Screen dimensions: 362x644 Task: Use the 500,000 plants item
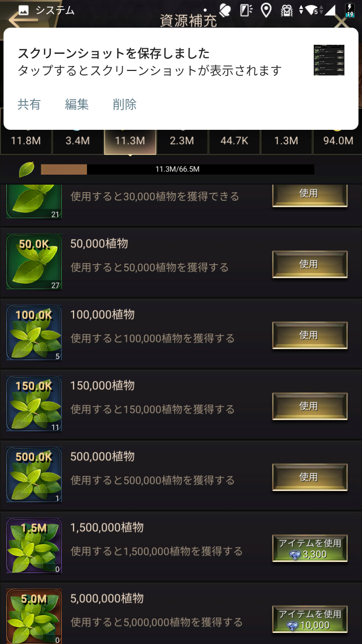[x=310, y=477]
